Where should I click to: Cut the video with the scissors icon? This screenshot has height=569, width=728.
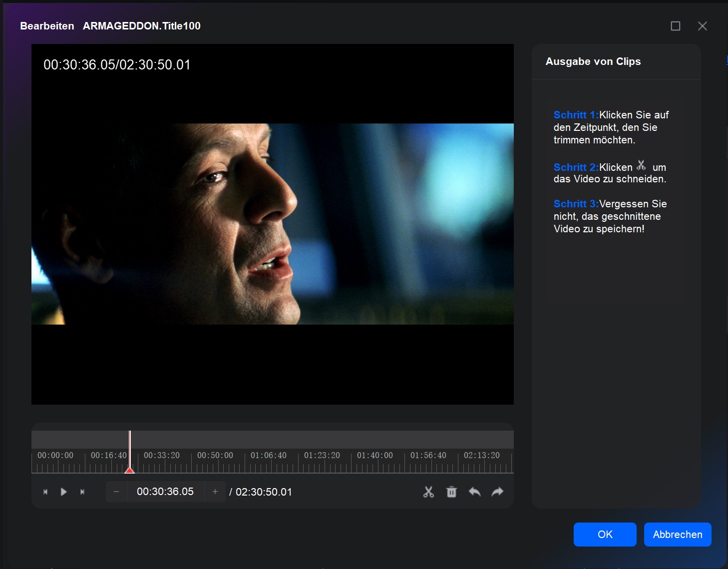point(428,492)
